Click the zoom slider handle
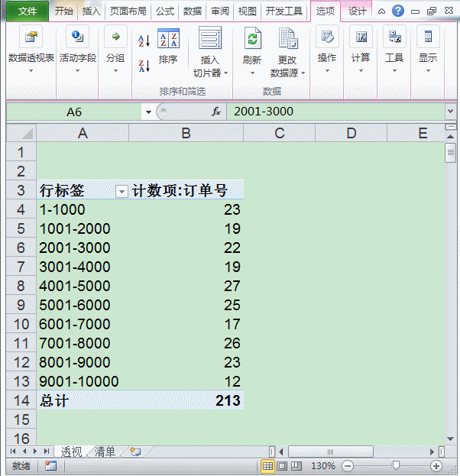This screenshot has width=460, height=476. [395, 465]
